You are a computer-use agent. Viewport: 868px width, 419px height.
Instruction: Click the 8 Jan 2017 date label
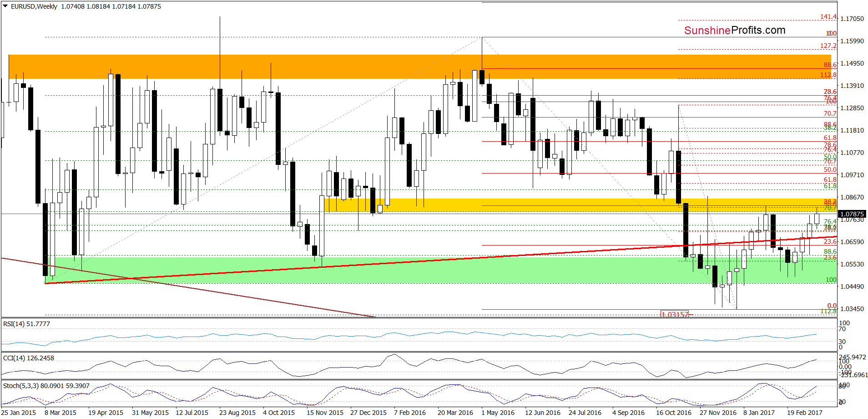[x=759, y=413]
